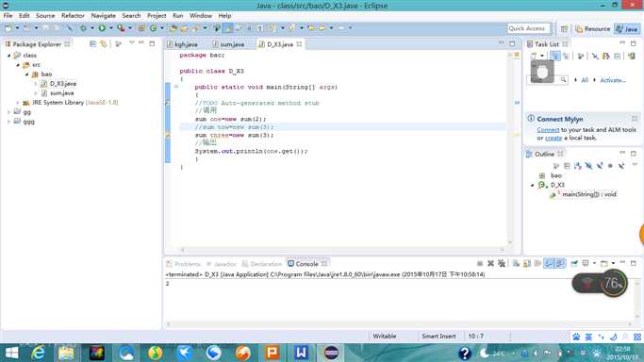Close the D_X3.java editor tab

(x=299, y=44)
